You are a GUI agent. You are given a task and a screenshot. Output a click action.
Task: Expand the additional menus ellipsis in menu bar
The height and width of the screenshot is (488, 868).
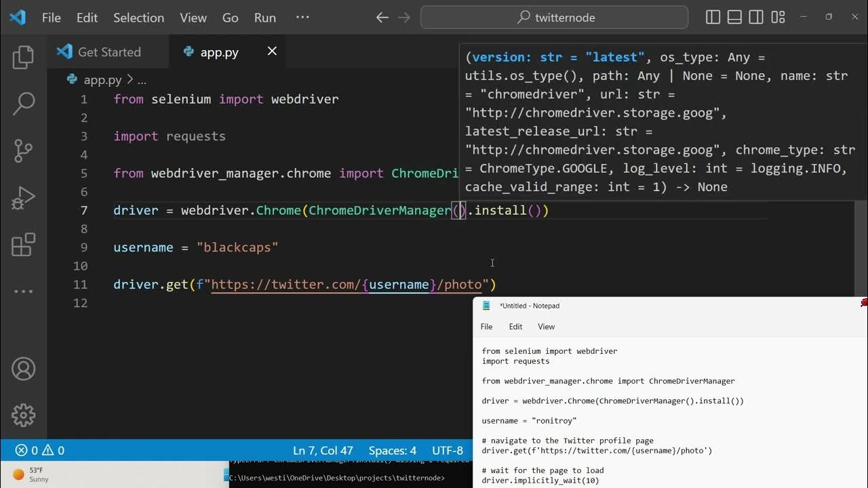302,18
